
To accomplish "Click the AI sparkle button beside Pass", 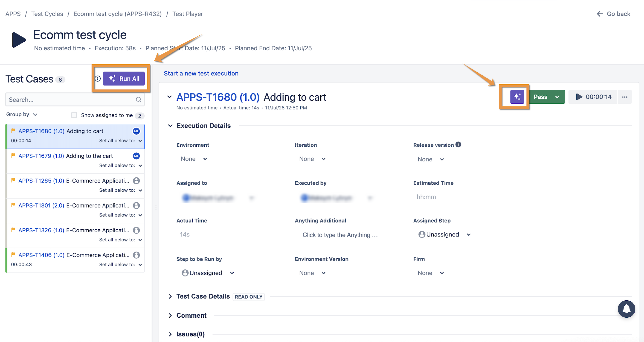I will pos(517,97).
